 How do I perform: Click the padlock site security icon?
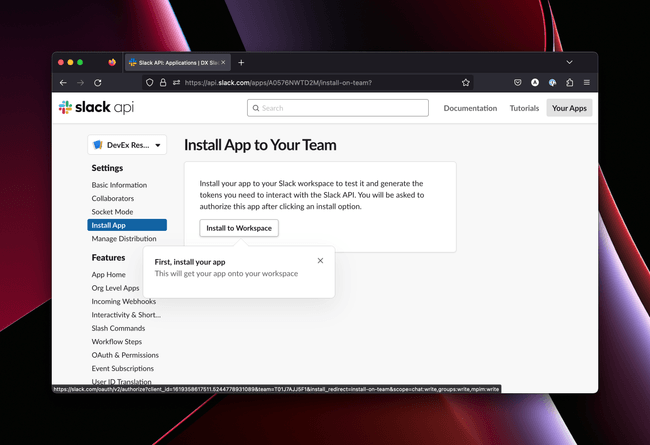(x=163, y=83)
